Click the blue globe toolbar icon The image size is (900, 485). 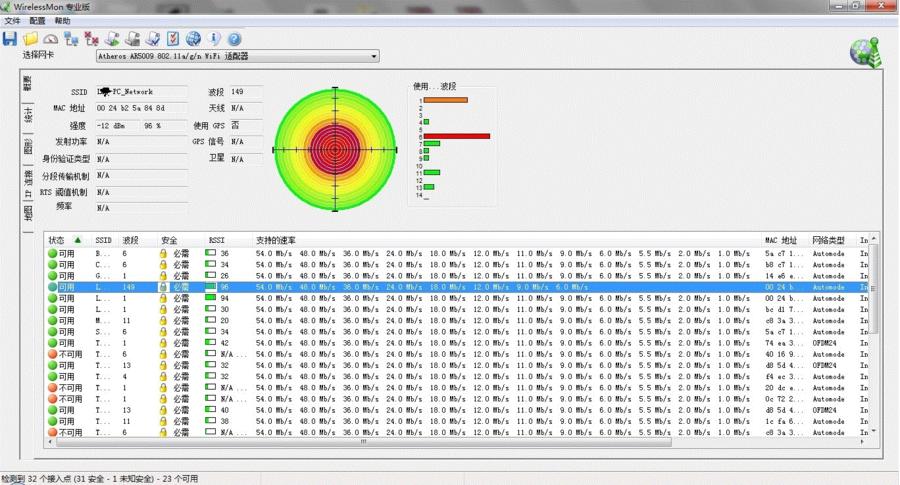point(193,39)
